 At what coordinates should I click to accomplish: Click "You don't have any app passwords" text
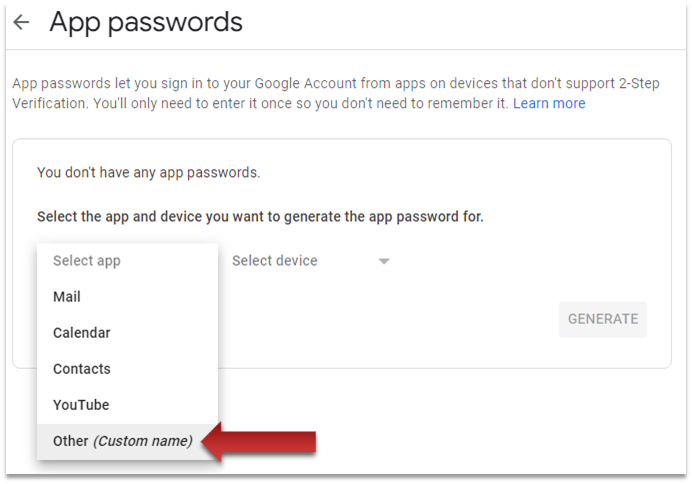[x=148, y=173]
